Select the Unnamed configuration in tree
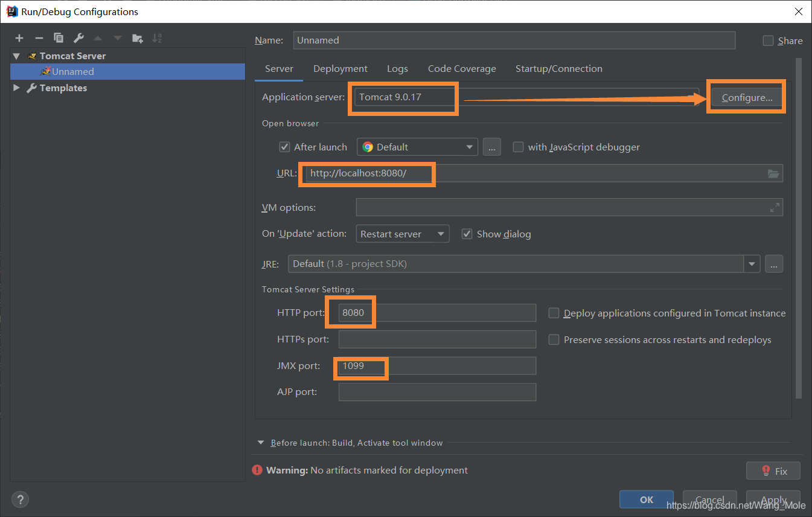The width and height of the screenshot is (812, 517). click(x=127, y=71)
